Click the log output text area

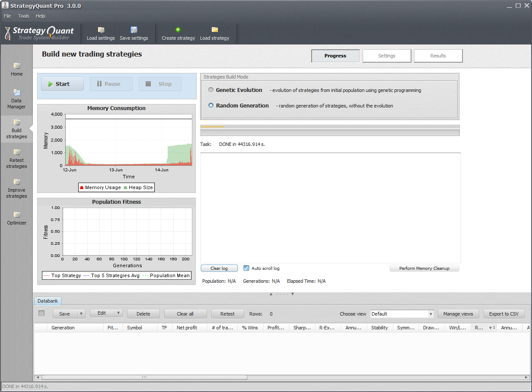click(x=330, y=208)
